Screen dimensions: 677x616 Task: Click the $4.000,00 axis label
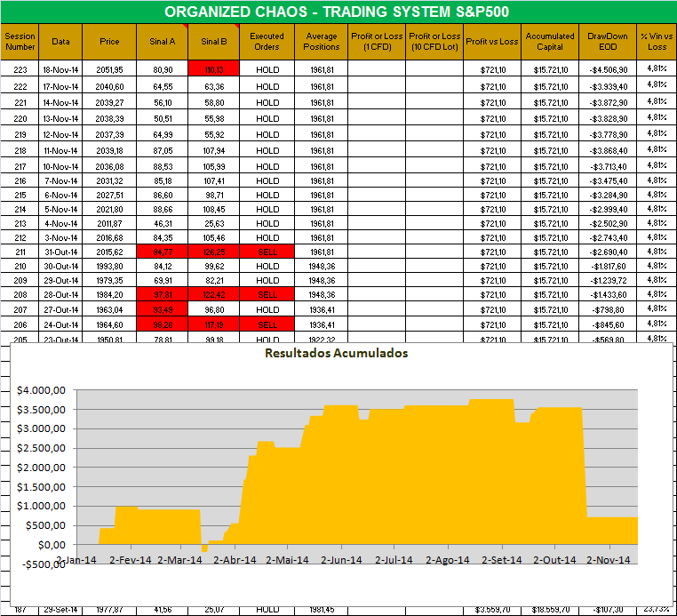coord(41,390)
